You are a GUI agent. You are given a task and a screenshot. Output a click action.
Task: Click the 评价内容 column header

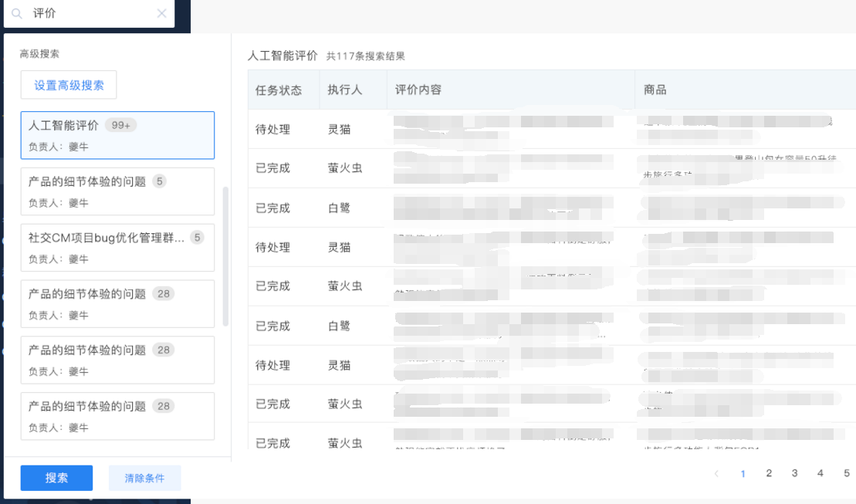418,90
